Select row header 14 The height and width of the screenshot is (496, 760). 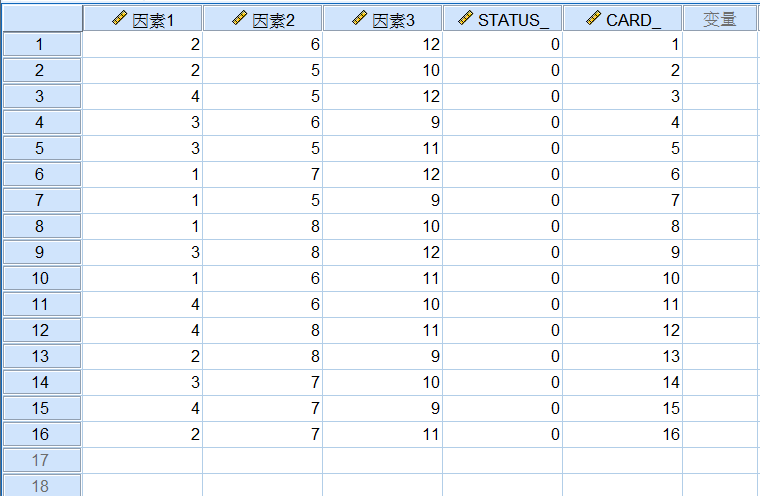point(42,382)
